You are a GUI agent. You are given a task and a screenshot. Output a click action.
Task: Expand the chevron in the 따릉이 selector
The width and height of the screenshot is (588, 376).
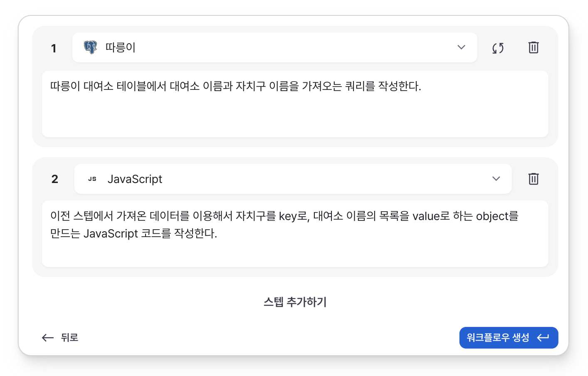point(461,47)
